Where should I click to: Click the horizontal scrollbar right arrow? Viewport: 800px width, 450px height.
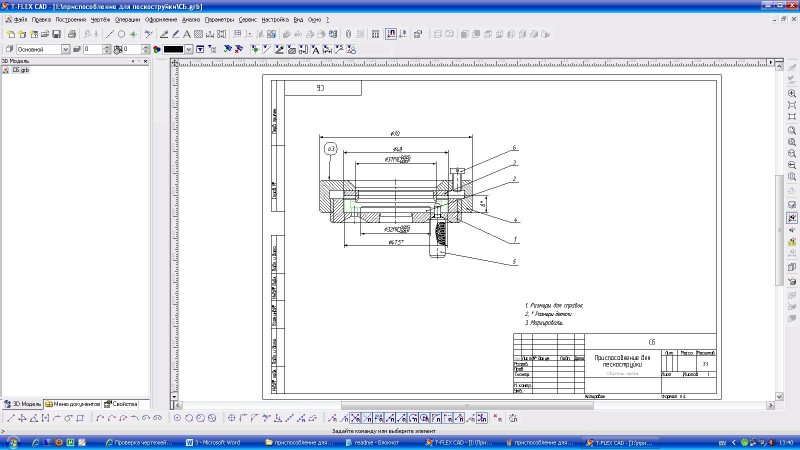point(770,405)
